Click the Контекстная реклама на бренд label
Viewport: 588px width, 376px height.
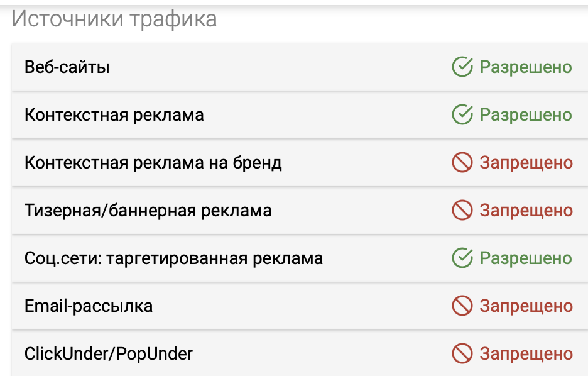click(153, 163)
